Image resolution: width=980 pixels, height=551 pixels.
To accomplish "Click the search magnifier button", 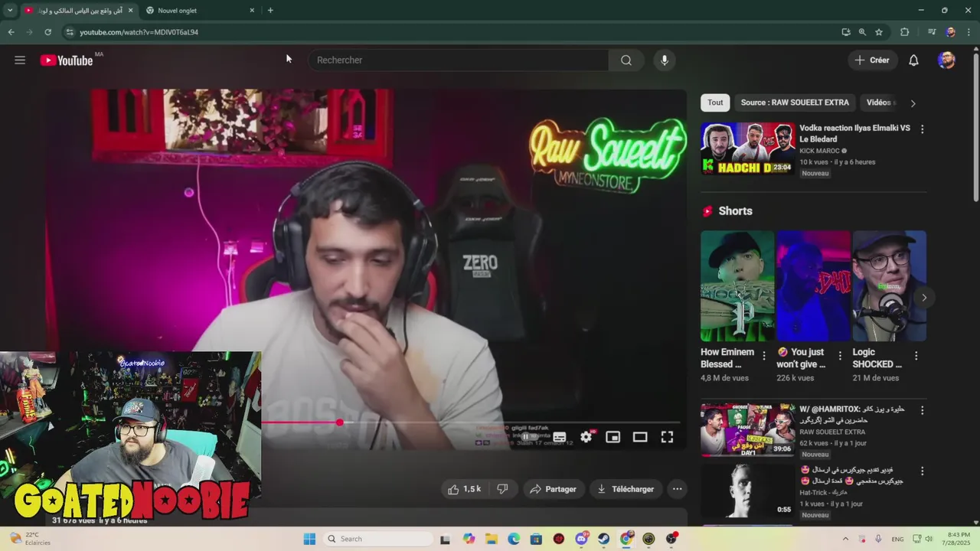I will (x=626, y=60).
